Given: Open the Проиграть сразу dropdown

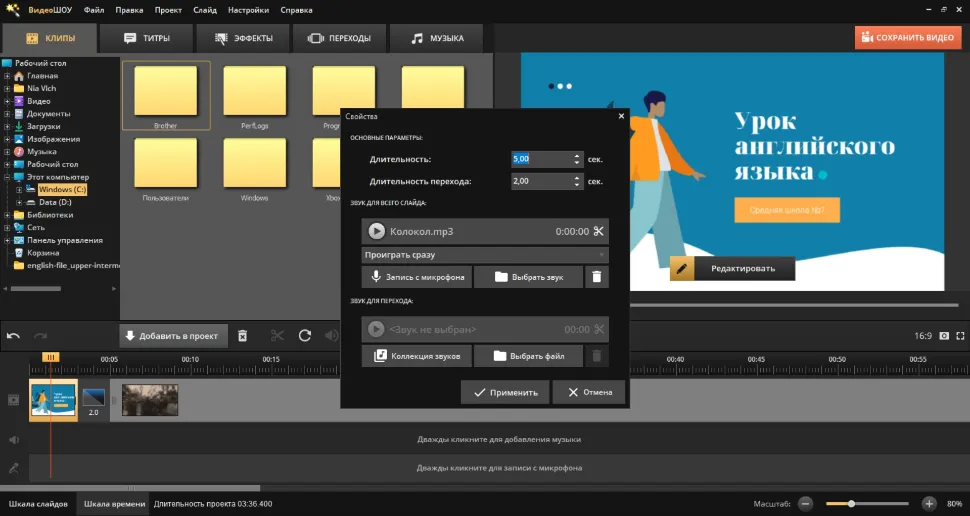Looking at the screenshot, I should [485, 255].
